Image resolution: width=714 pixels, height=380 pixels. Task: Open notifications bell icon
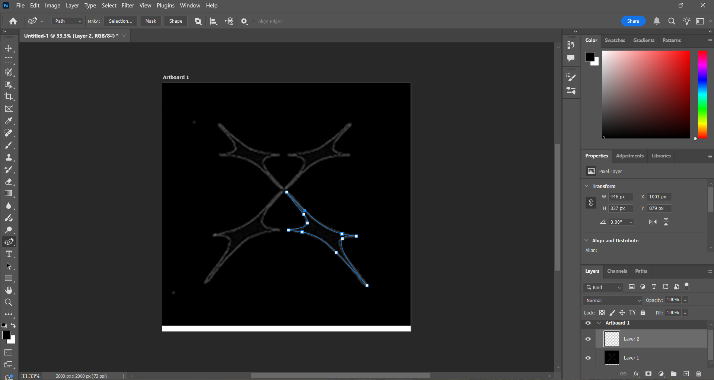click(x=657, y=21)
